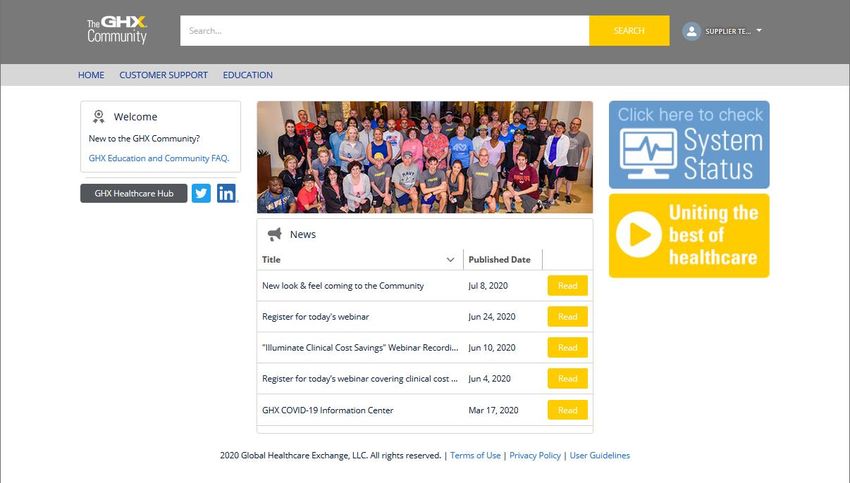The image size is (850, 483).
Task: Read the Jun 24 webinar registration news
Action: coord(568,317)
